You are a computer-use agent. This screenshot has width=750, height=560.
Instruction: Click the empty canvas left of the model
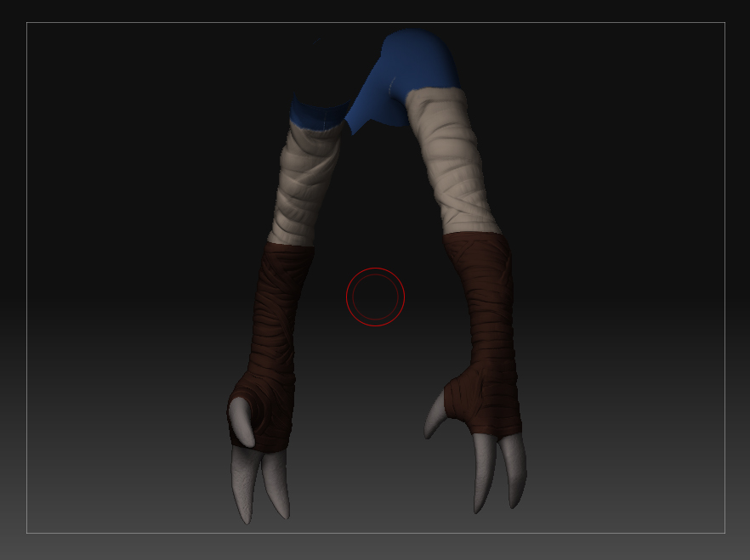tap(128, 280)
